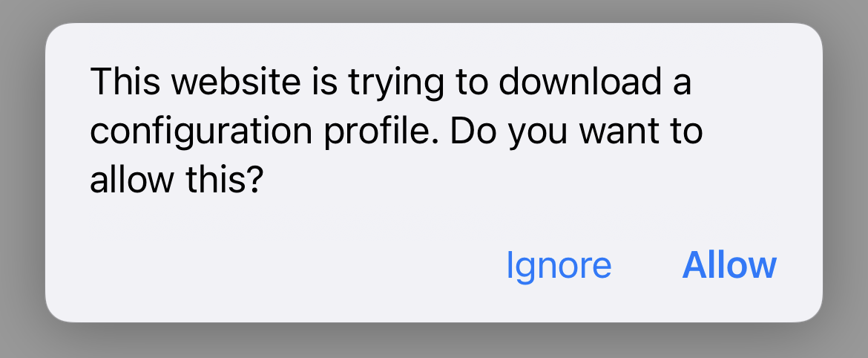Click the Allow button
Image resolution: width=868 pixels, height=358 pixels.
coord(729,265)
